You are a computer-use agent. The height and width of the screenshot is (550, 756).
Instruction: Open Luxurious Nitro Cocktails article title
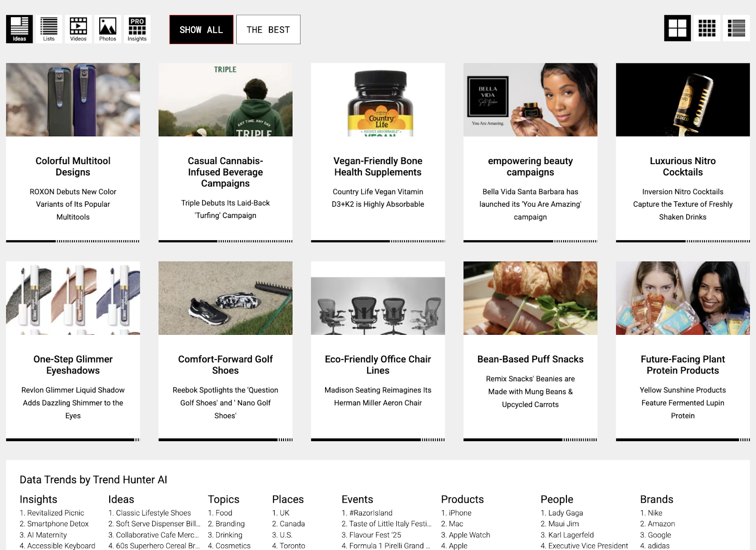point(682,166)
